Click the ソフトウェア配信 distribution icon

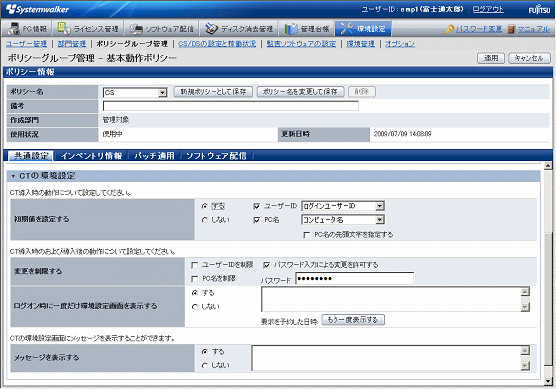click(x=136, y=28)
